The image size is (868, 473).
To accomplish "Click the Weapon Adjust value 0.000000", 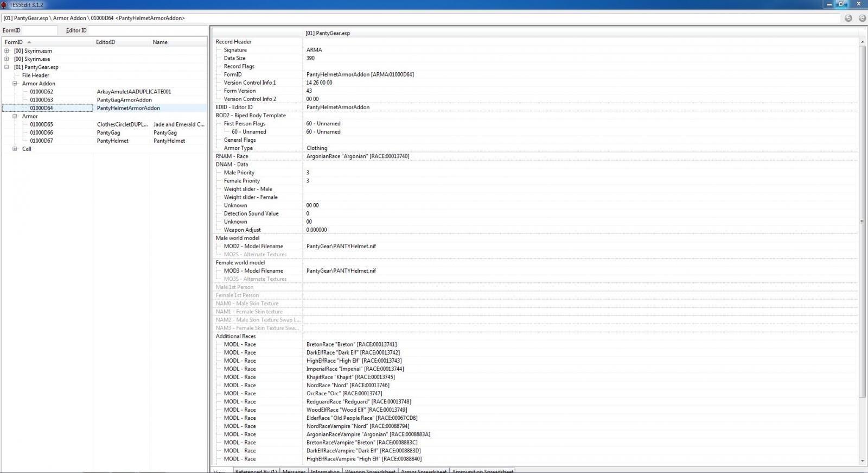I will (316, 230).
